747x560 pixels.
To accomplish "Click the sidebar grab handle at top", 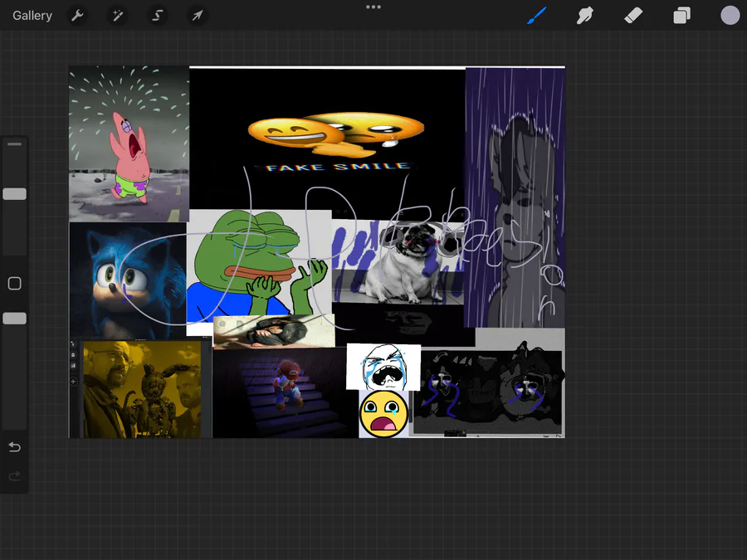I will (15, 144).
